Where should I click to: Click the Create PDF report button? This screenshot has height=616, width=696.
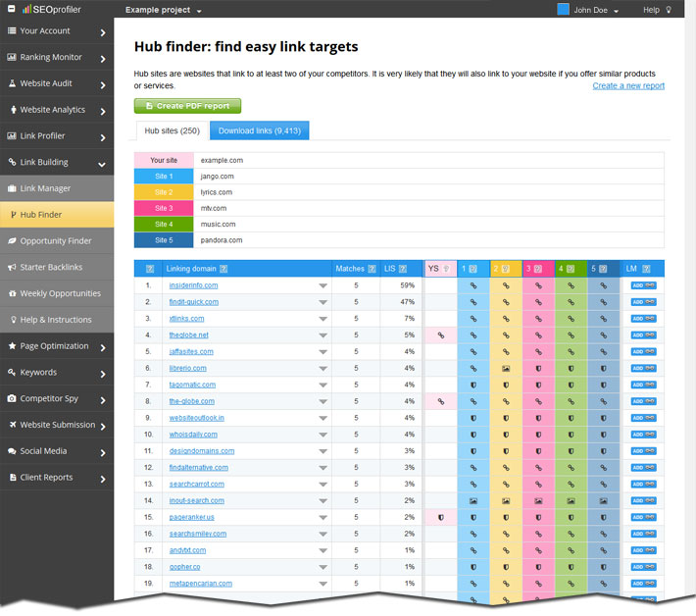click(187, 106)
